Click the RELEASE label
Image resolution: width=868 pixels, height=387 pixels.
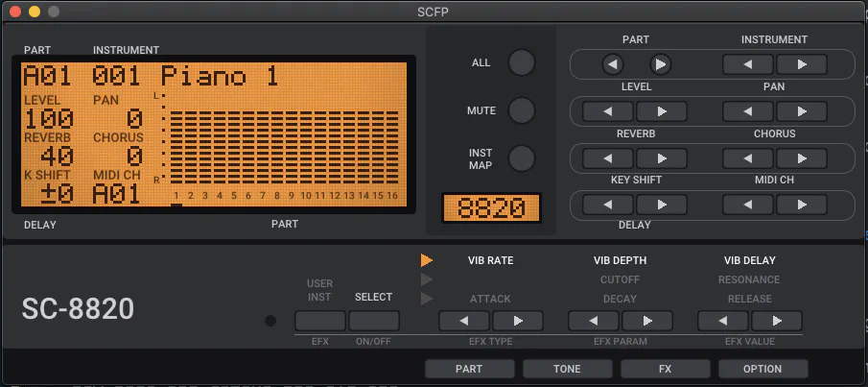[x=749, y=299]
